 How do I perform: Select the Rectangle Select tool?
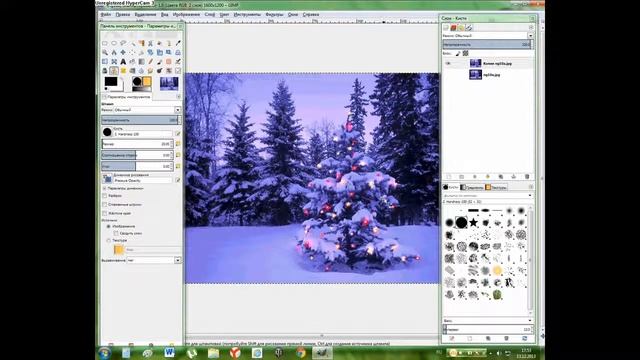(x=105, y=43)
